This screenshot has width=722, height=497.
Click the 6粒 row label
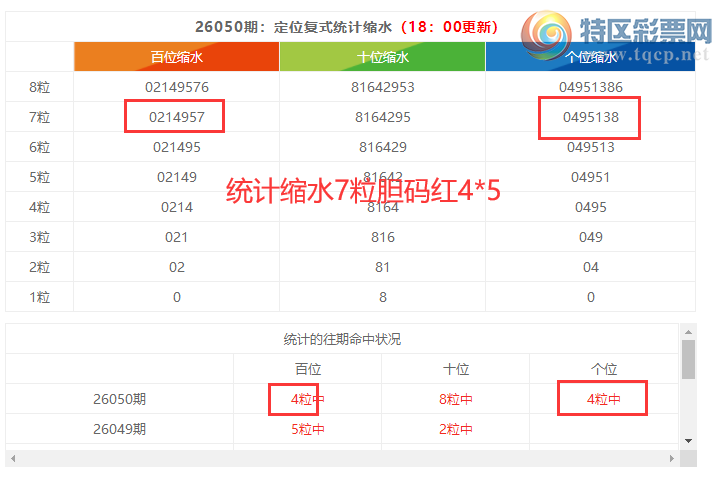click(x=40, y=147)
